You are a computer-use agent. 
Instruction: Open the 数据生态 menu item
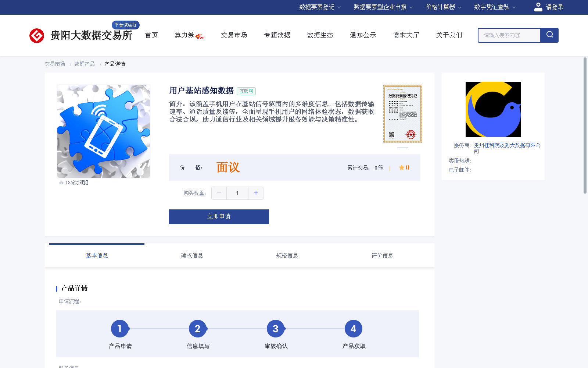pyautogui.click(x=320, y=35)
